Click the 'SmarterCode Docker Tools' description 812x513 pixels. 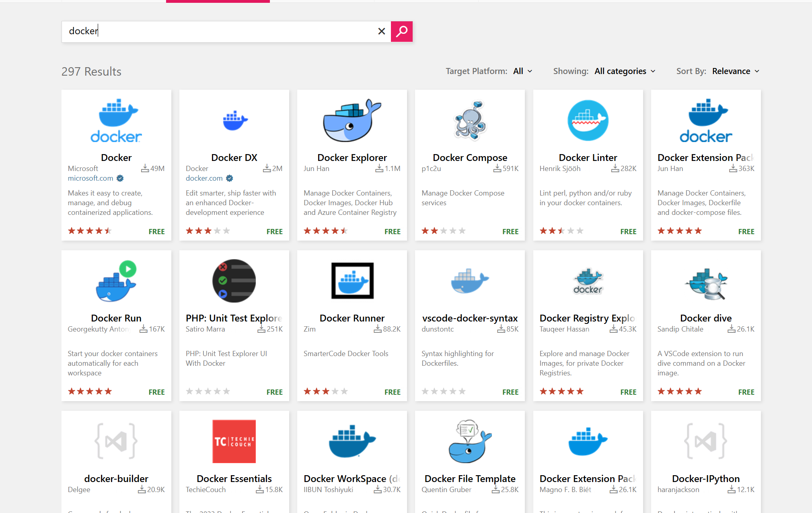tap(346, 354)
